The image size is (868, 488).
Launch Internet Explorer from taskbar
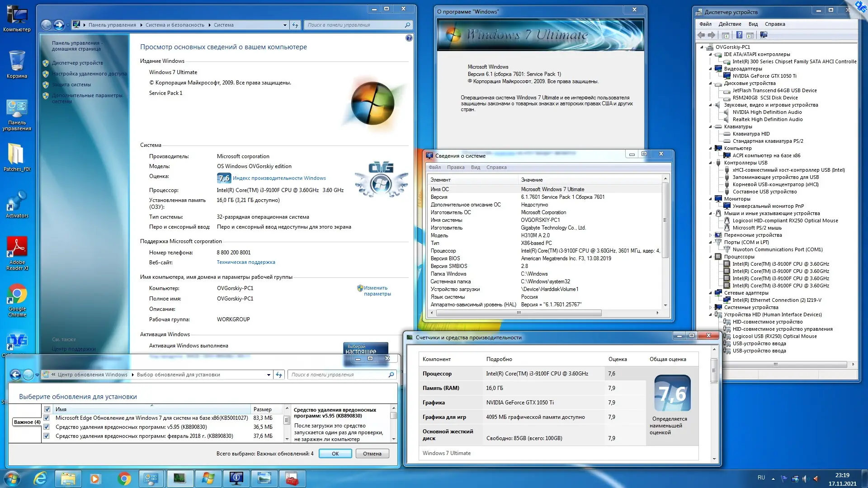coord(40,478)
